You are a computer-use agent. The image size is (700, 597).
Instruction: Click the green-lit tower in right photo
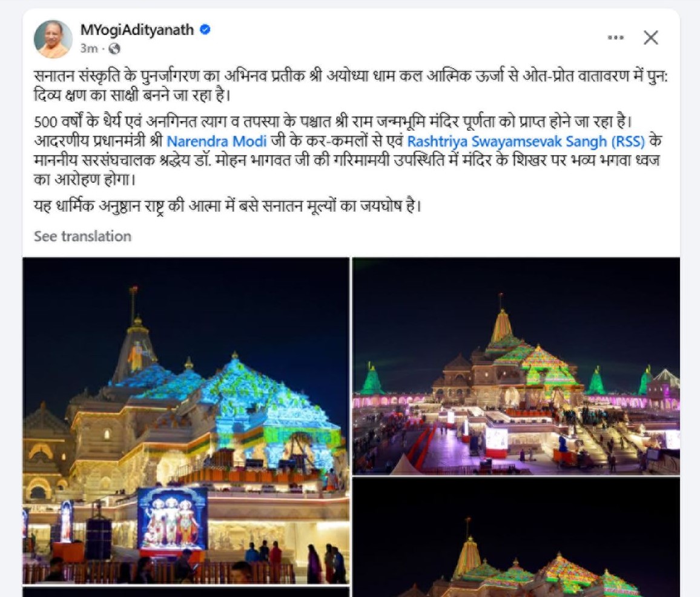click(371, 378)
